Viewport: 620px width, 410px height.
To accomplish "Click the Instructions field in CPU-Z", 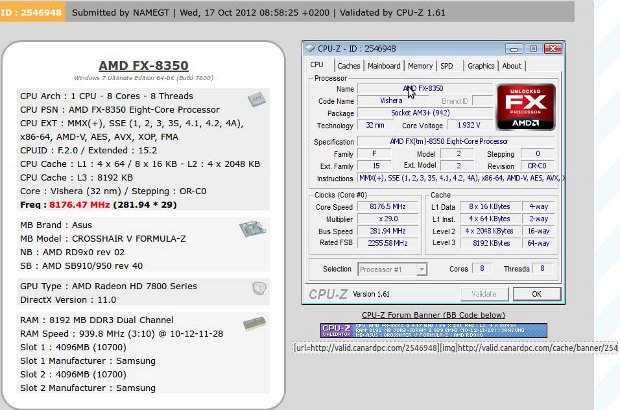I will coord(461,178).
